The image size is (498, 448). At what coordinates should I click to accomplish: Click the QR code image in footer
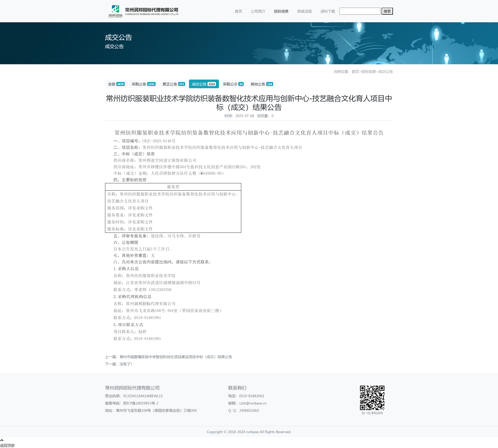coord(372,397)
